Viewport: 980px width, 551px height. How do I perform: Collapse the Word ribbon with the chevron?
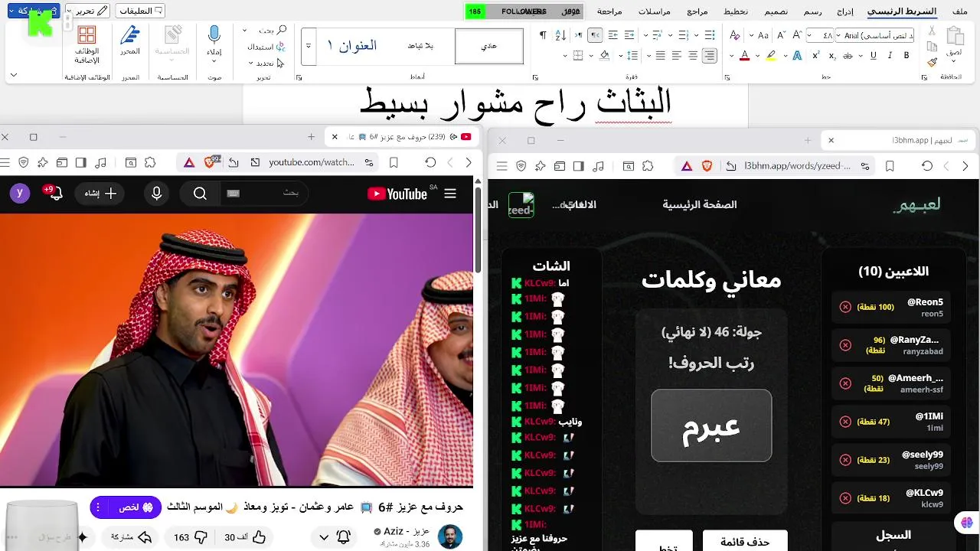(13, 75)
